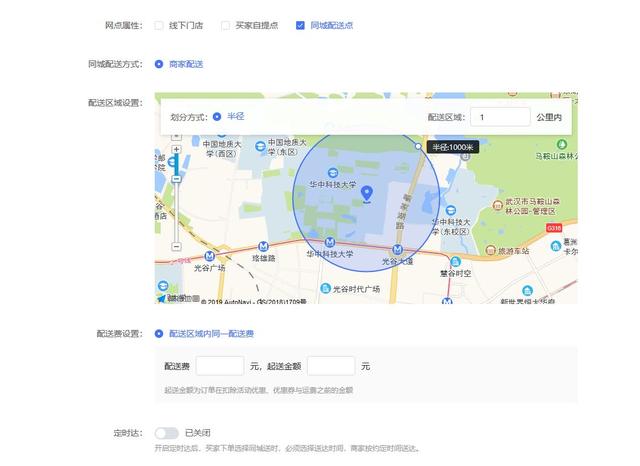Click the 配送费 amount input box
Image resolution: width=640 pixels, height=466 pixels.
pos(220,366)
